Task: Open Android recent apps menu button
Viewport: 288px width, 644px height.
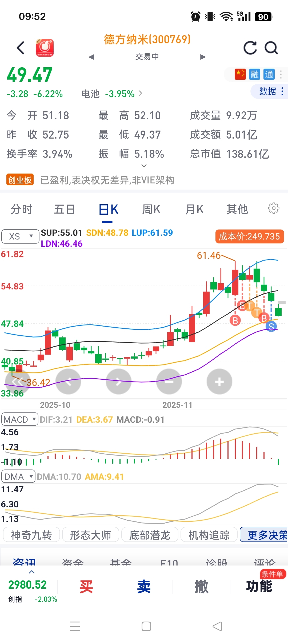Action: (75, 626)
